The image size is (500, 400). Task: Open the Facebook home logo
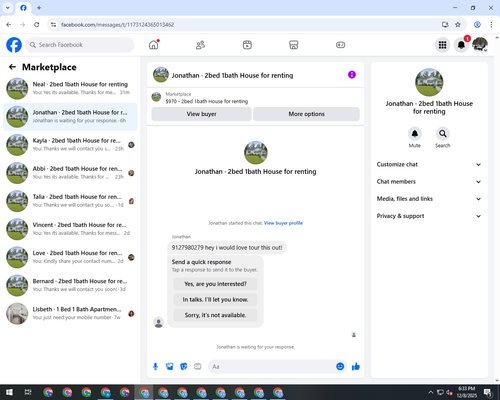point(14,45)
